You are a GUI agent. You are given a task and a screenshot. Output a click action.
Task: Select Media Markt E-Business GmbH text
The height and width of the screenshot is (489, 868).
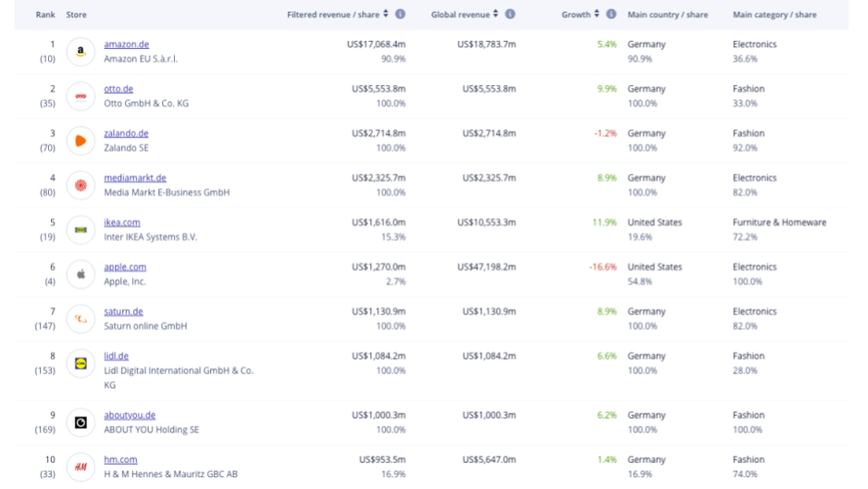167,193
